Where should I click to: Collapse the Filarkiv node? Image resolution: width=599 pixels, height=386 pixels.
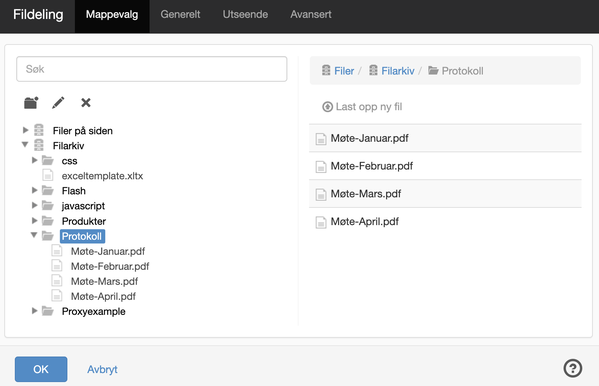point(25,144)
